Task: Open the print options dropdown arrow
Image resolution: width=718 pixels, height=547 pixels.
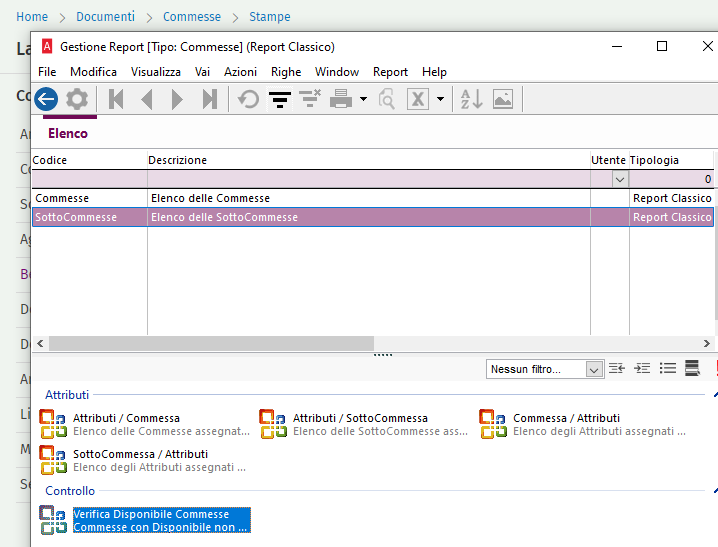Action: coord(364,99)
